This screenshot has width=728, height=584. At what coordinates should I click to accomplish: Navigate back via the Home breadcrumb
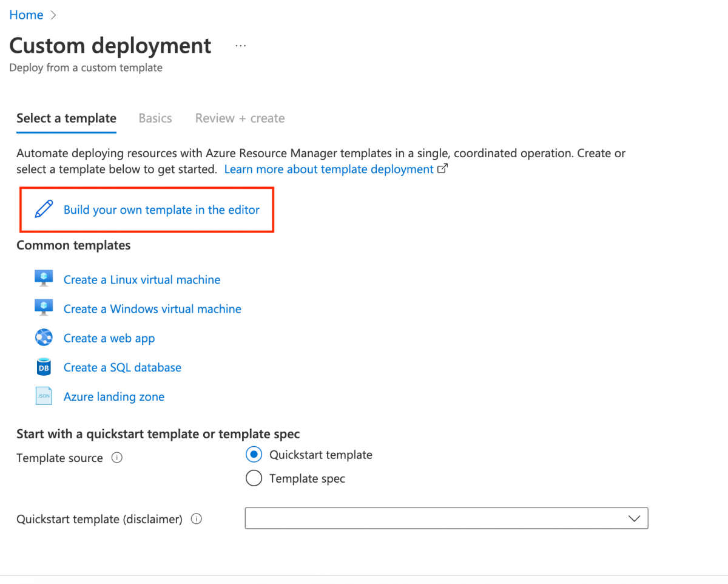point(26,15)
